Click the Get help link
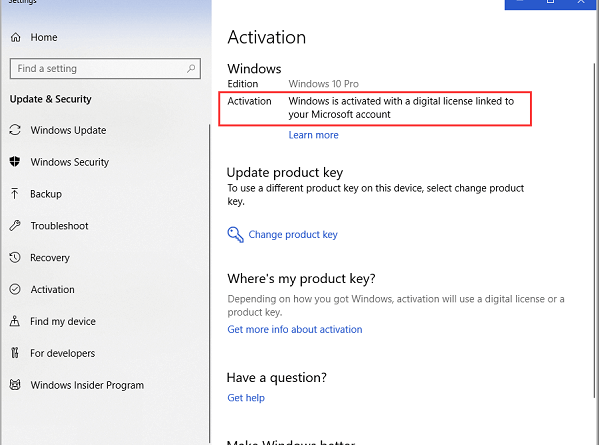The width and height of the screenshot is (600, 445). 246,398
